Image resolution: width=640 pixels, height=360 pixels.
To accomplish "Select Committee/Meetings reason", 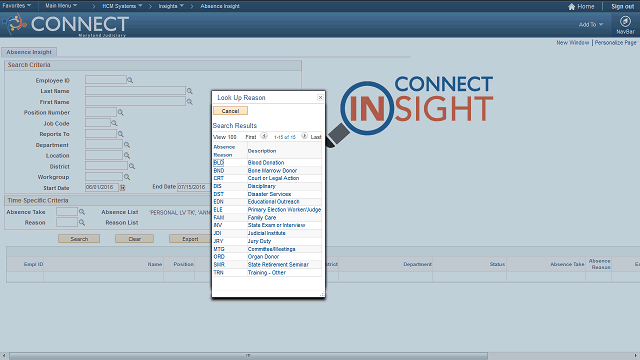I will tap(271, 249).
